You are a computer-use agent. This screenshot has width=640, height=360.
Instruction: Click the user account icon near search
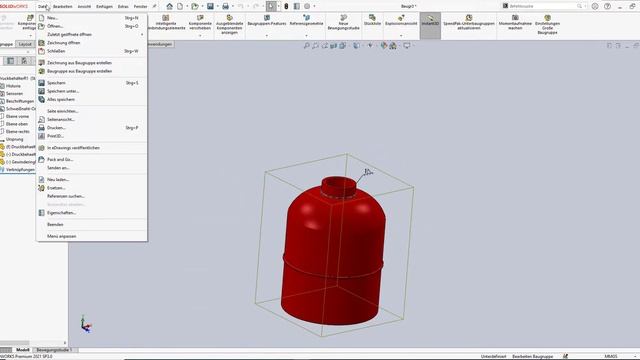(x=595, y=6)
